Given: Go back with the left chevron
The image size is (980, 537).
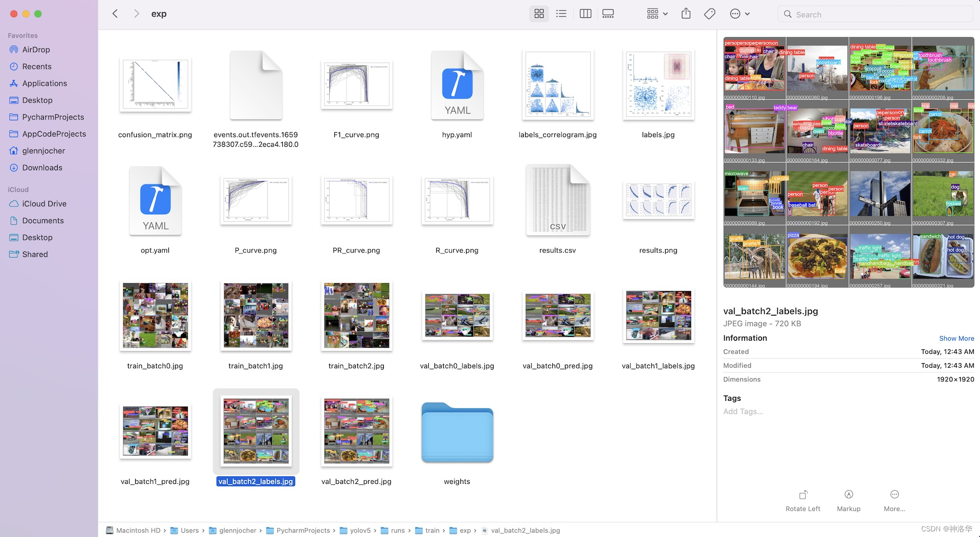Looking at the screenshot, I should (x=115, y=14).
